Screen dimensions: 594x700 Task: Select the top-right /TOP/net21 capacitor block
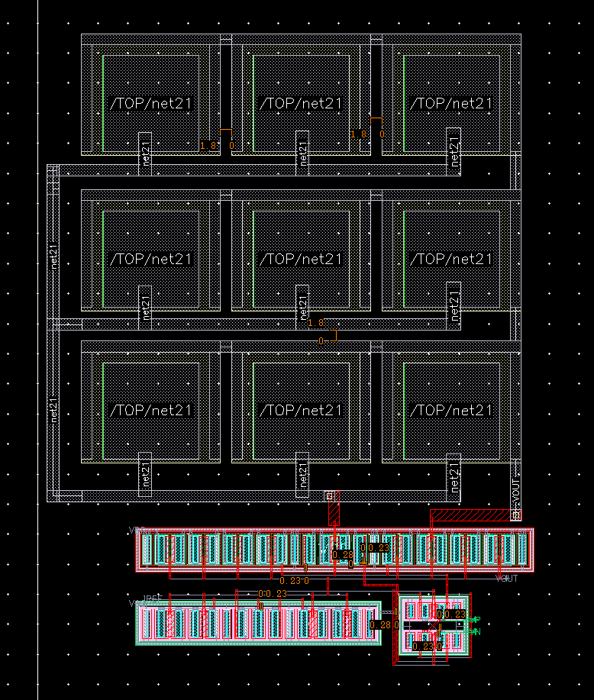[451, 95]
